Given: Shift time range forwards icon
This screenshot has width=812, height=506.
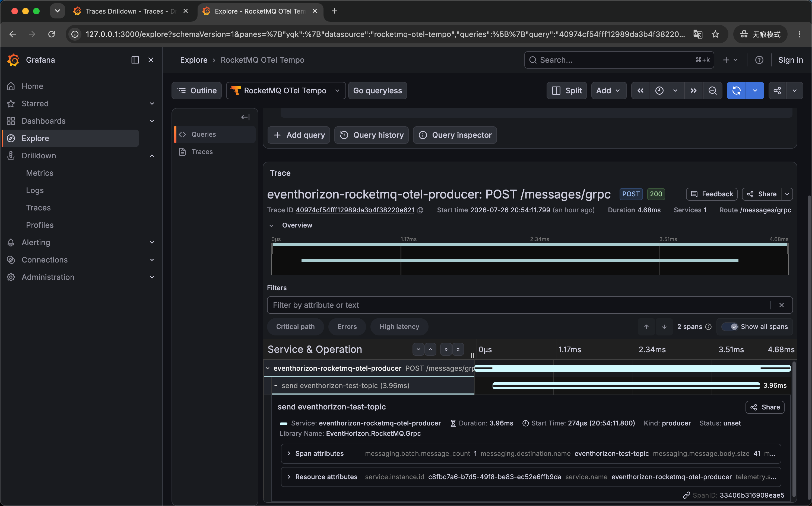Looking at the screenshot, I should tap(693, 91).
